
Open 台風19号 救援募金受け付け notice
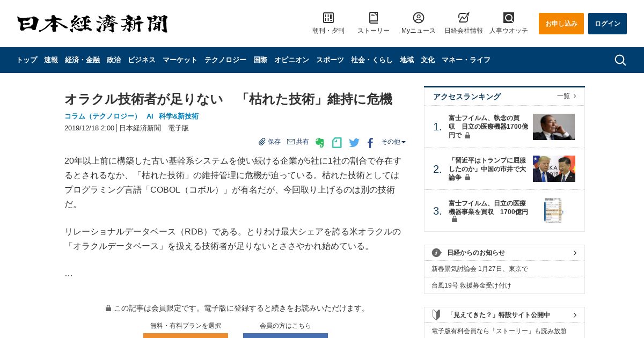pyautogui.click(x=471, y=285)
